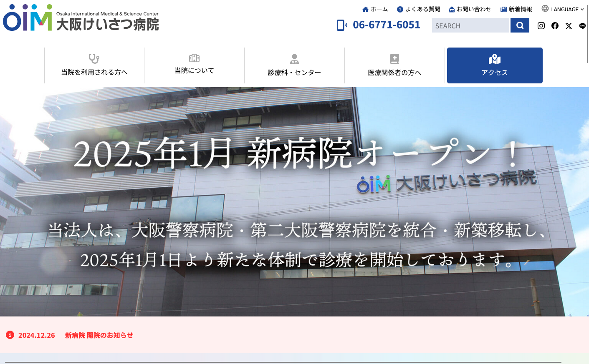
Task: Open the 新病院 開院のお知らせ notice
Action: tap(99, 335)
